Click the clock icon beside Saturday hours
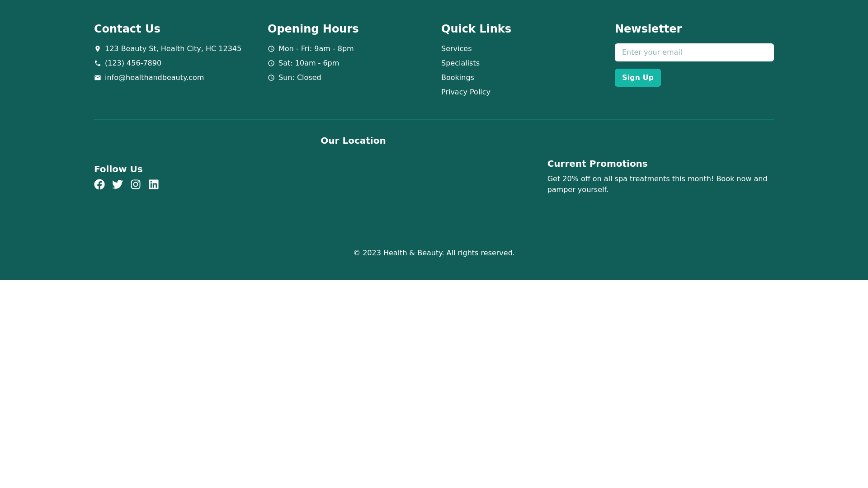Image resolution: width=868 pixels, height=488 pixels. (x=271, y=63)
